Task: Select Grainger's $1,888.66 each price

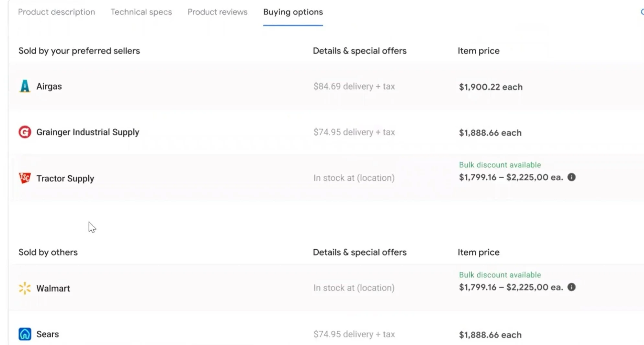Action: pyautogui.click(x=490, y=133)
